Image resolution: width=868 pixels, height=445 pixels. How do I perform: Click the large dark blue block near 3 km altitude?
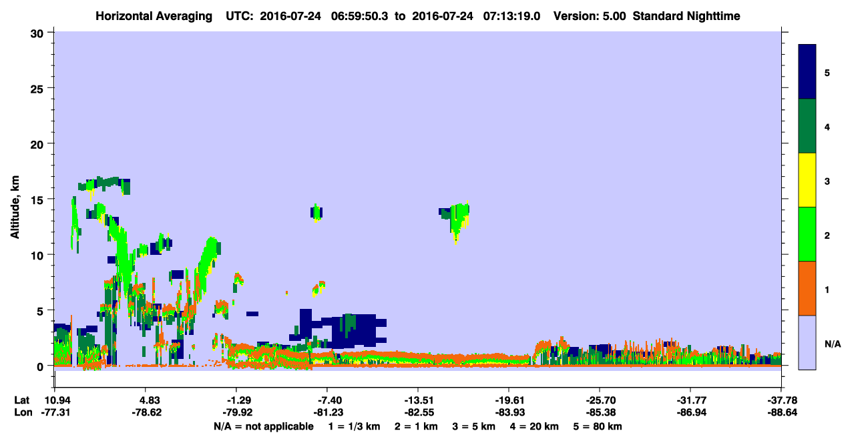[354, 330]
